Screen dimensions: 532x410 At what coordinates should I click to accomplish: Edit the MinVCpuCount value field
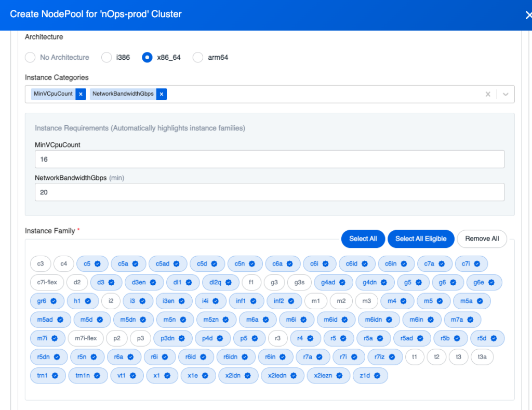click(x=270, y=160)
